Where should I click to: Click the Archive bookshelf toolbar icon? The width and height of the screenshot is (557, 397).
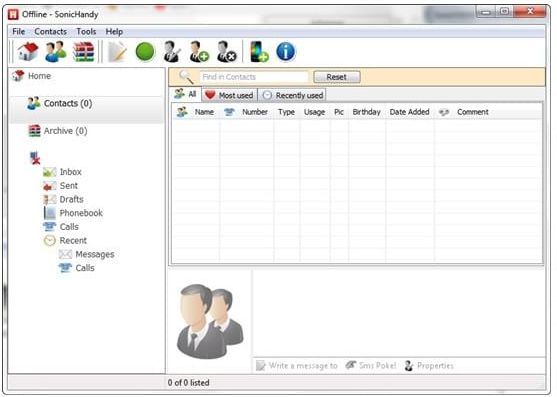pos(83,52)
